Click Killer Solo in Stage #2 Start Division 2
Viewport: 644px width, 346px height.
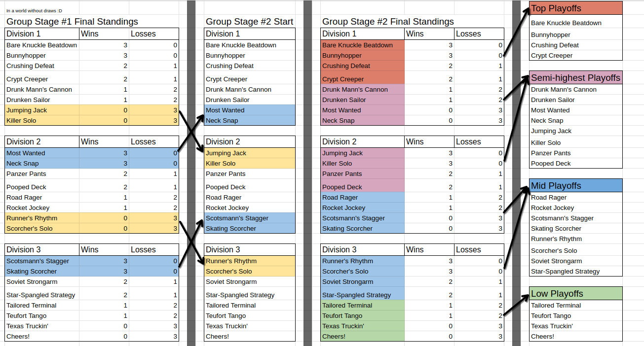(x=221, y=164)
